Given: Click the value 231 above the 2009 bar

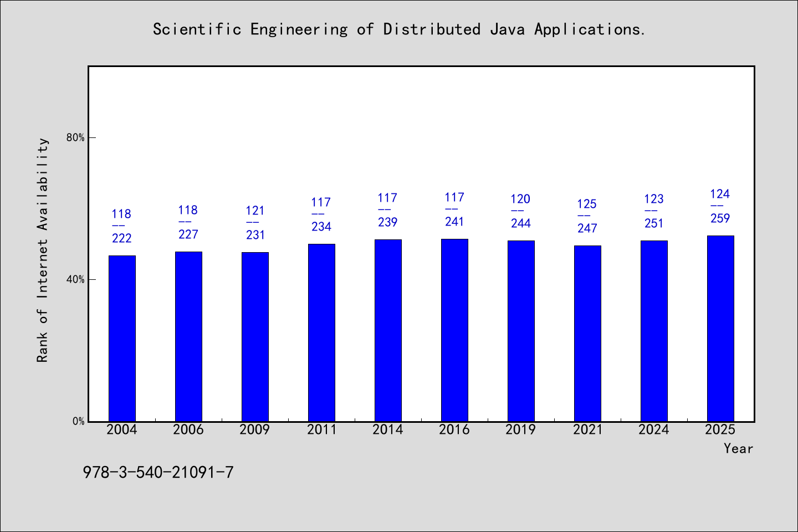Looking at the screenshot, I should [255, 235].
